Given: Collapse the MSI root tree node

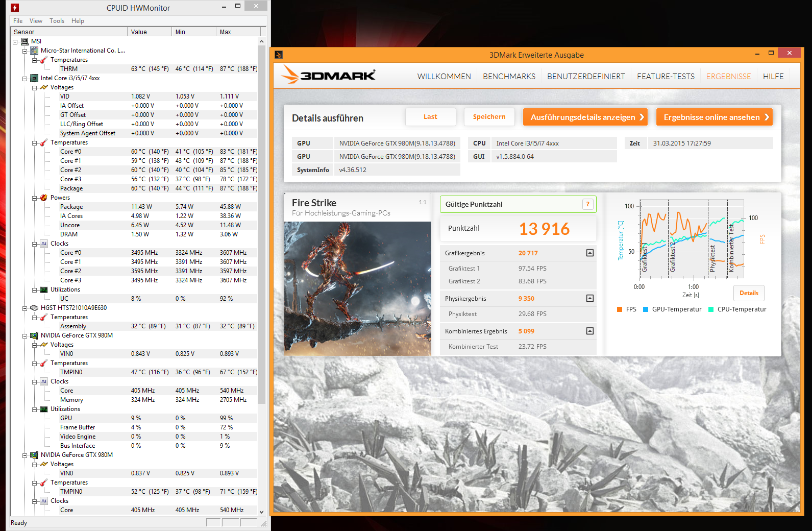Looking at the screenshot, I should (x=15, y=42).
